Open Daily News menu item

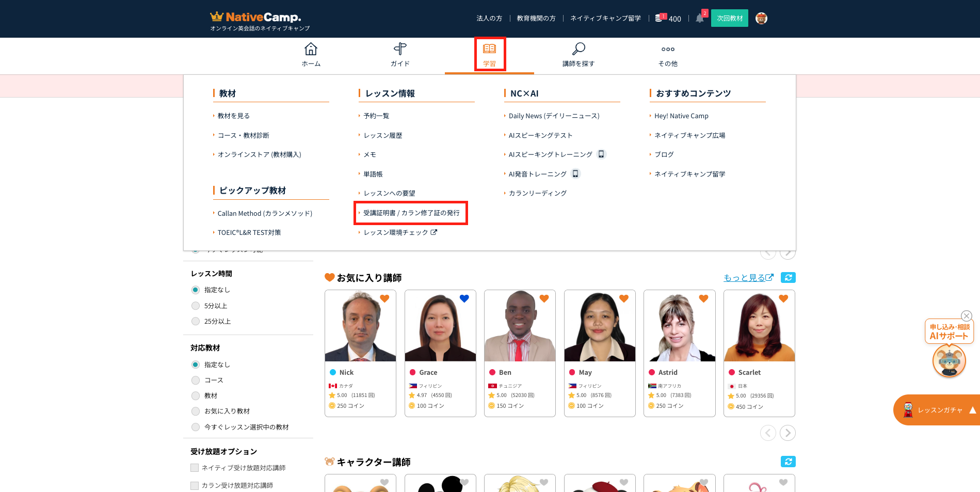[x=554, y=116]
